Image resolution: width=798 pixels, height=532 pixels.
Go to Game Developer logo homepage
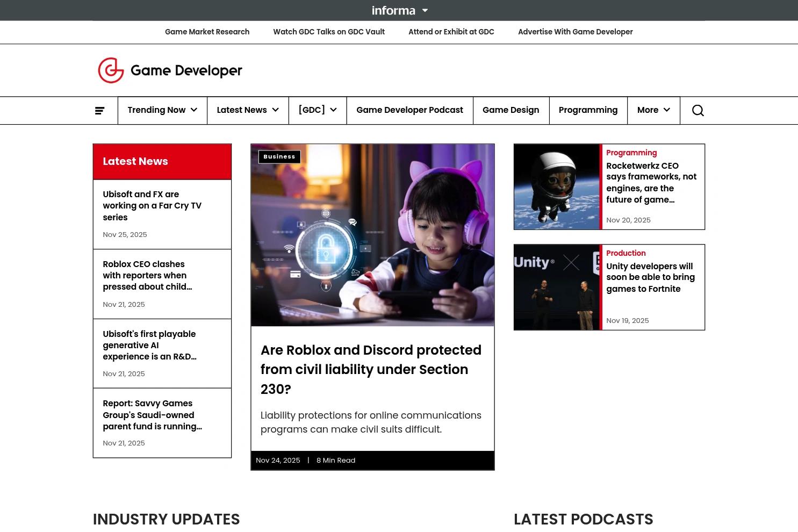point(170,70)
